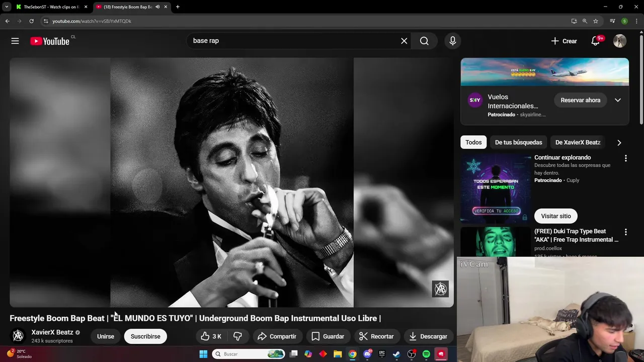This screenshot has height=362, width=644.
Task: Start voice search with the microphone
Action: (x=453, y=41)
